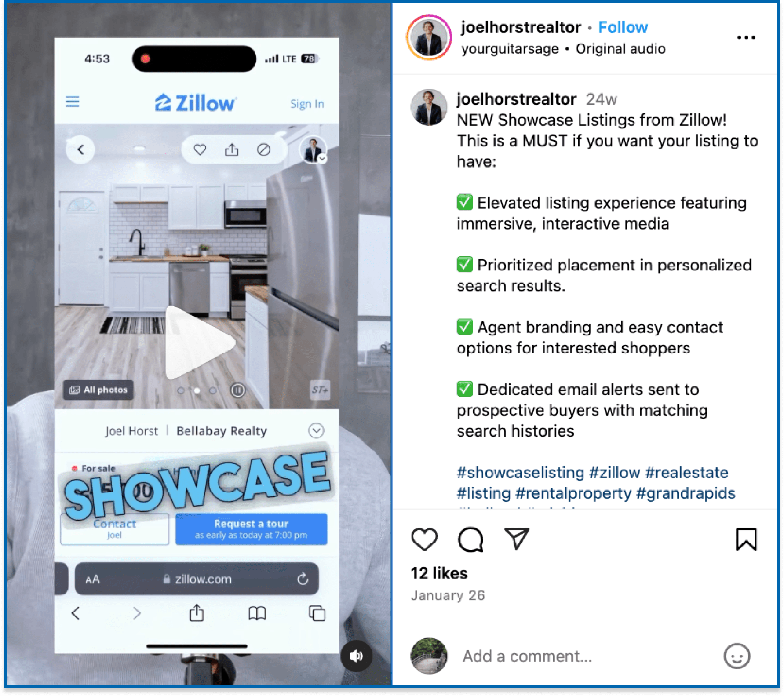Viewport: 784px width, 696px height.
Task: Open Safari AA text size menu
Action: [93, 579]
